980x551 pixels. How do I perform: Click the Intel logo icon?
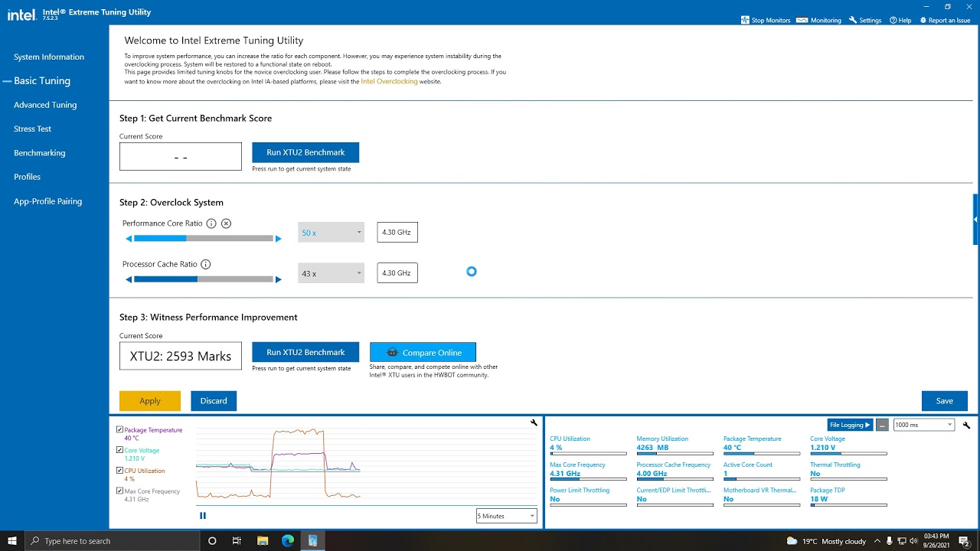[x=21, y=14]
